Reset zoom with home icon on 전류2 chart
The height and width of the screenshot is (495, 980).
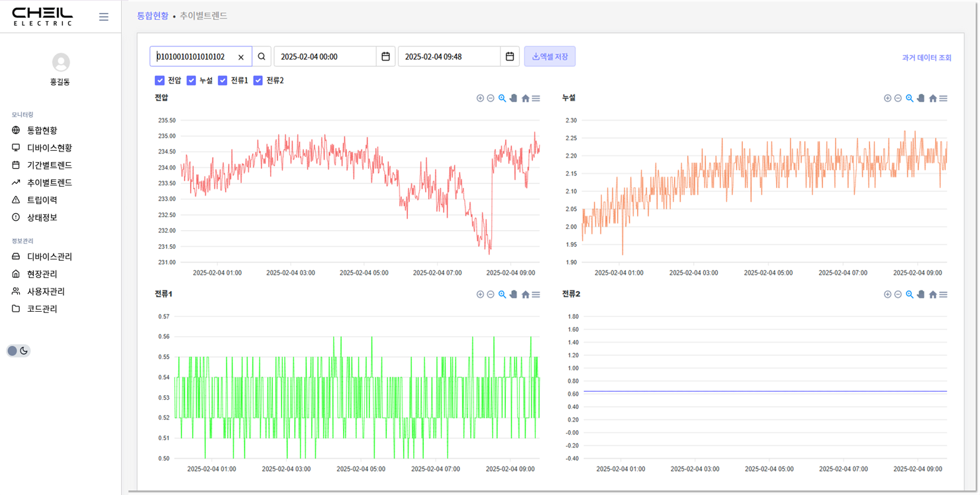[x=932, y=294]
